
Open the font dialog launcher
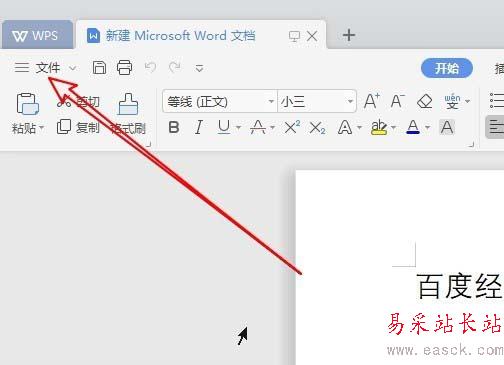pyautogui.click(x=471, y=144)
